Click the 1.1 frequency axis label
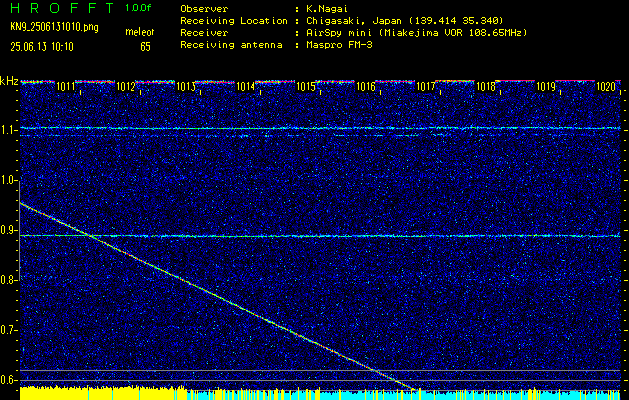This screenshot has height=400, width=629. [x=7, y=130]
